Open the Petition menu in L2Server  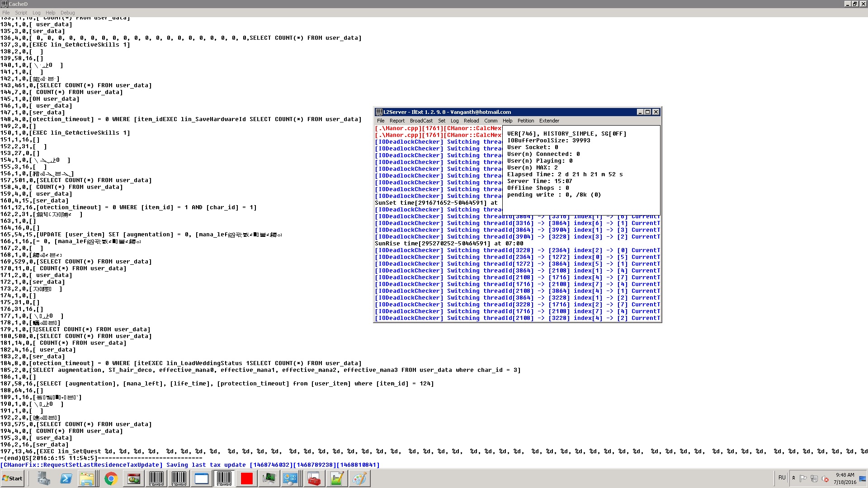pos(525,121)
